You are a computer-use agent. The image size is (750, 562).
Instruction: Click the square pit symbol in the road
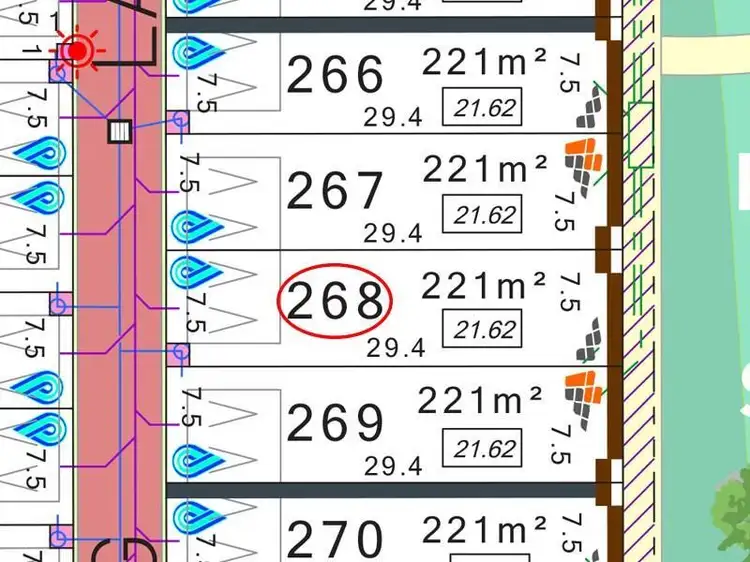(119, 130)
